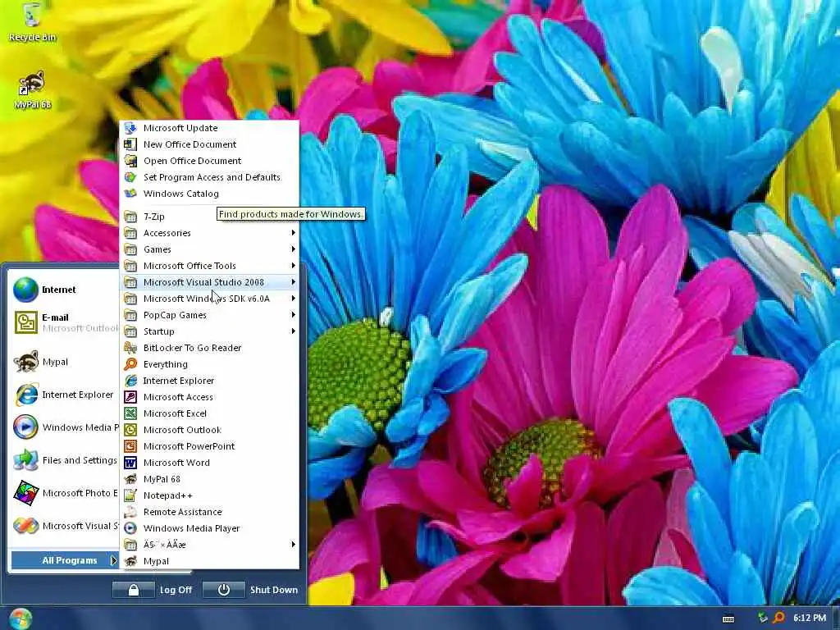Click the keyboard icon in system tray
The image size is (840, 630).
[x=728, y=619]
